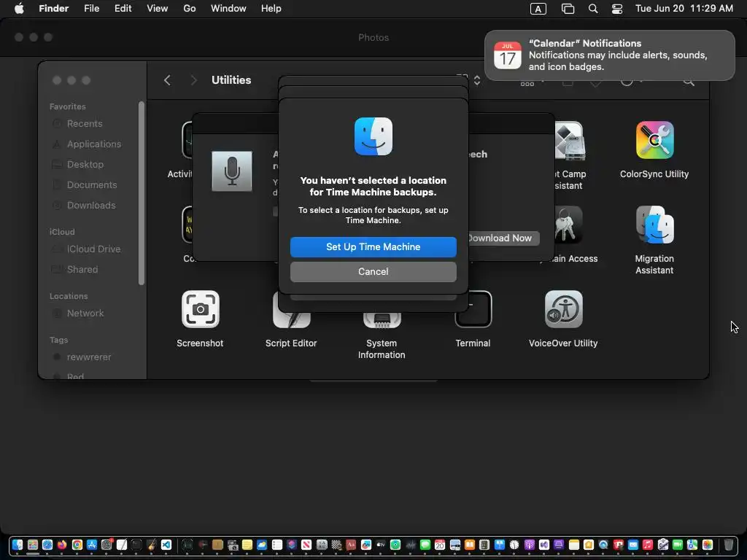Viewport: 747px width, 560px height.
Task: Click the Set Up Time Machine button
Action: 373,246
